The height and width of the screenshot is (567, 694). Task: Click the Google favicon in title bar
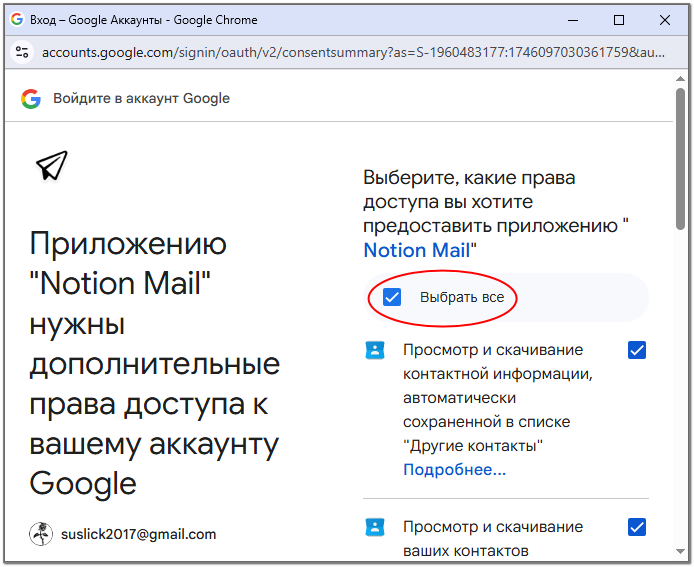click(17, 19)
